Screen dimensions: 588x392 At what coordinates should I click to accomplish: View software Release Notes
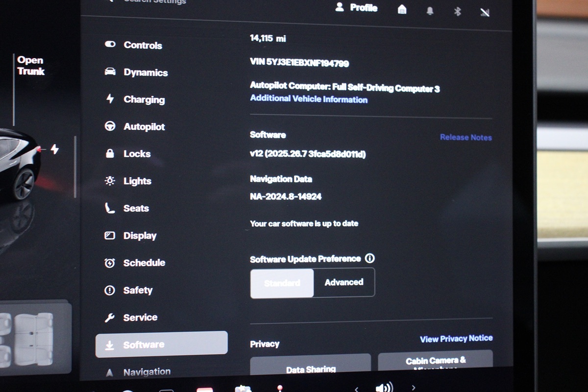[465, 137]
